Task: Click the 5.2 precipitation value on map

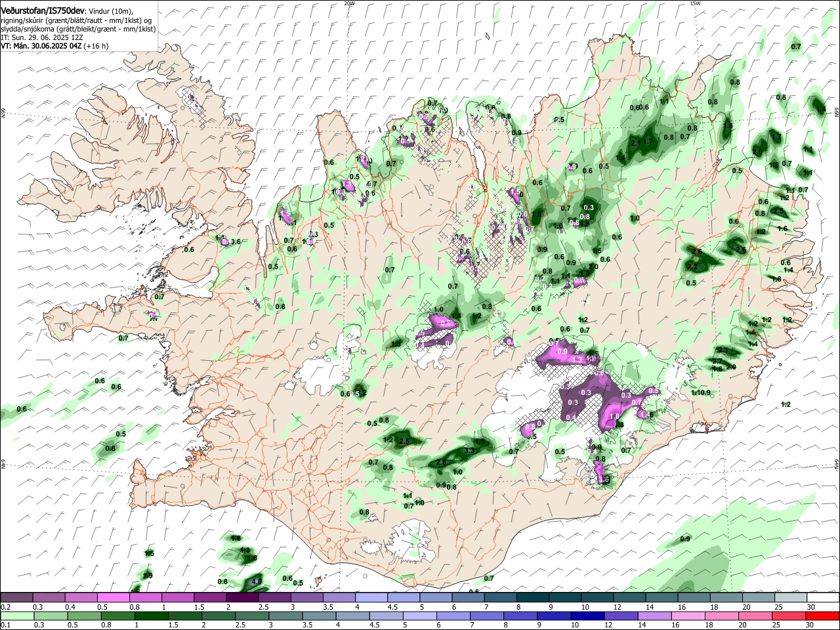Action: pos(360,393)
